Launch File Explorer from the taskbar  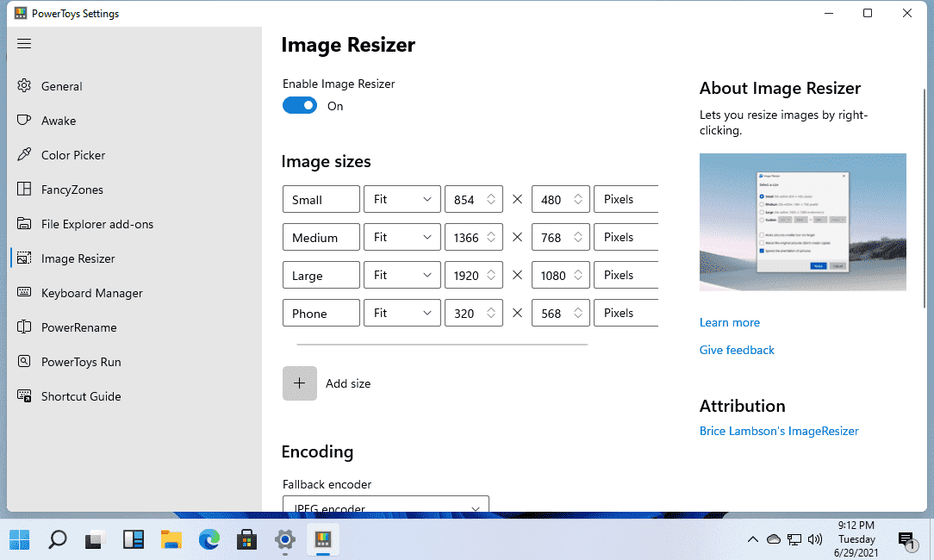pyautogui.click(x=171, y=539)
